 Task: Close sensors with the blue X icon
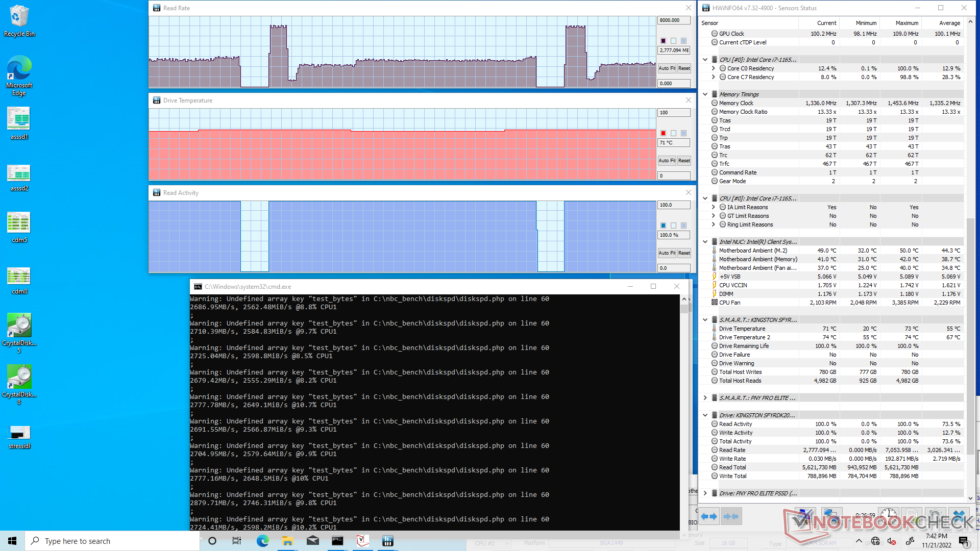(x=959, y=516)
